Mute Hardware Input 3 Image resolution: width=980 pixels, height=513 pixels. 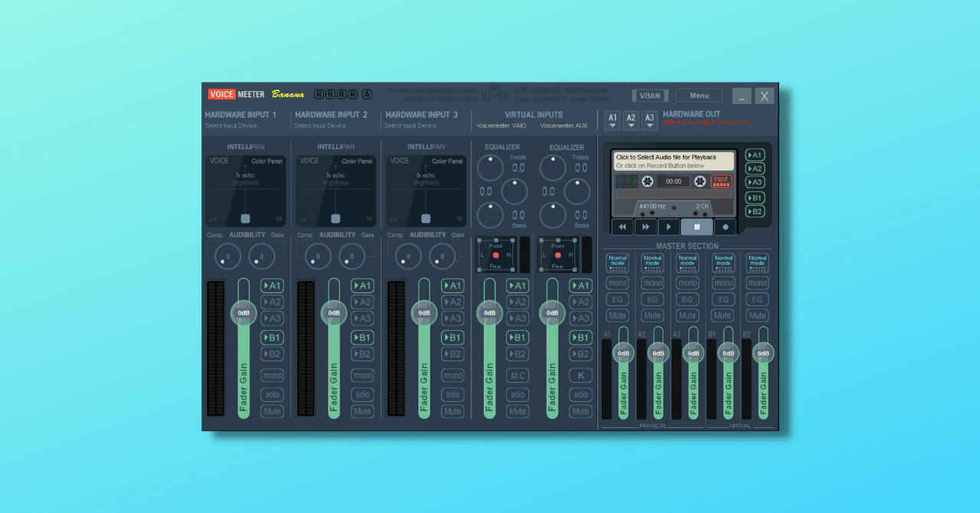[x=452, y=411]
